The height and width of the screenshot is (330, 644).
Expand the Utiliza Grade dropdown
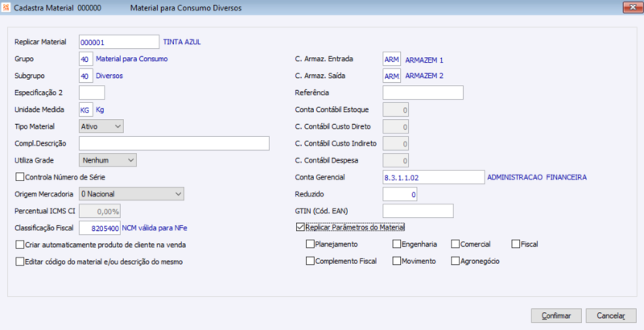(x=108, y=160)
